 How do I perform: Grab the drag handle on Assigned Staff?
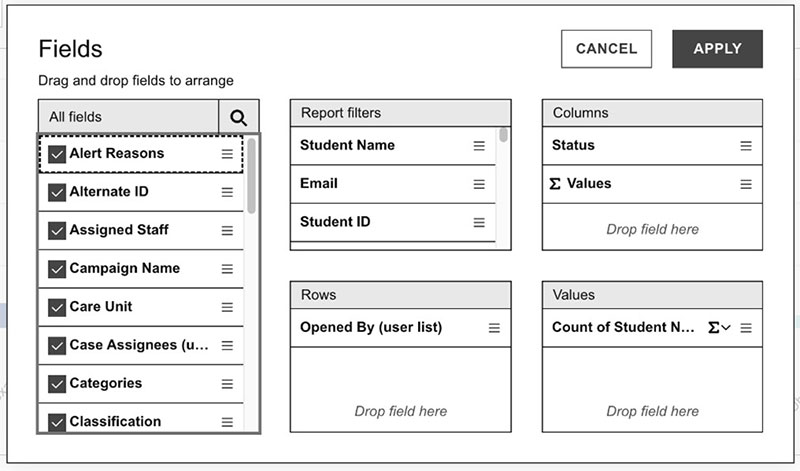click(227, 230)
